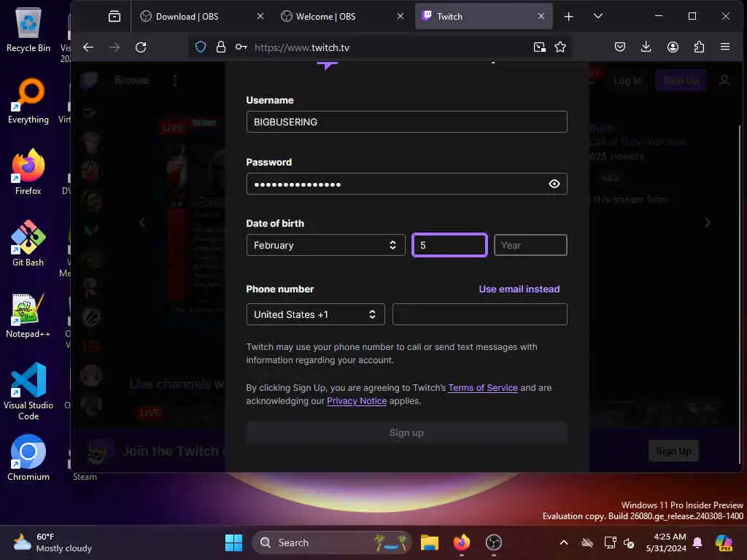
Task: Open Firefox View button
Action: point(115,17)
